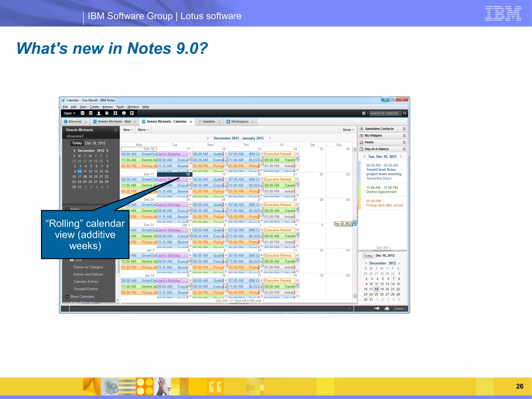
Task: Open the View menu
Action: pos(83,107)
